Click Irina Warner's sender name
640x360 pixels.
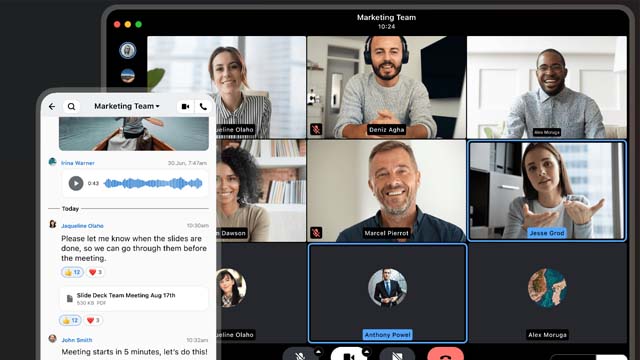[78, 163]
